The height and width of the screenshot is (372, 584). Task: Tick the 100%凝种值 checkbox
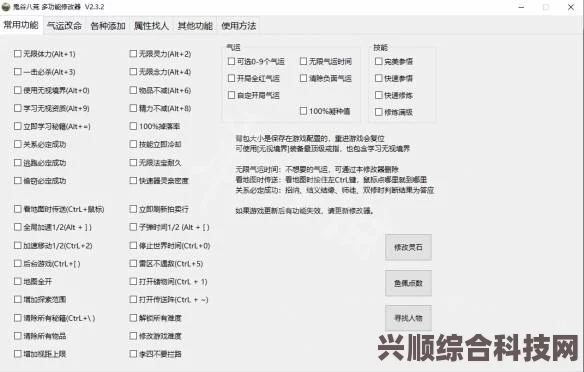point(303,111)
